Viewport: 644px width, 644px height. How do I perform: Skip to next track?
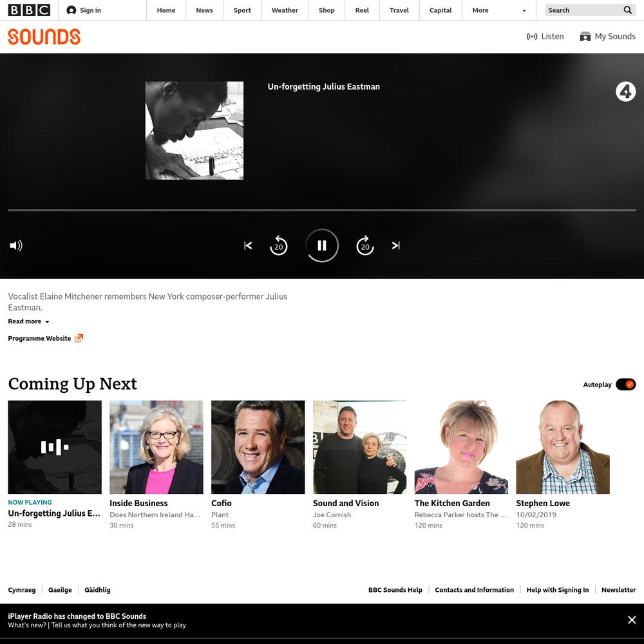point(396,245)
